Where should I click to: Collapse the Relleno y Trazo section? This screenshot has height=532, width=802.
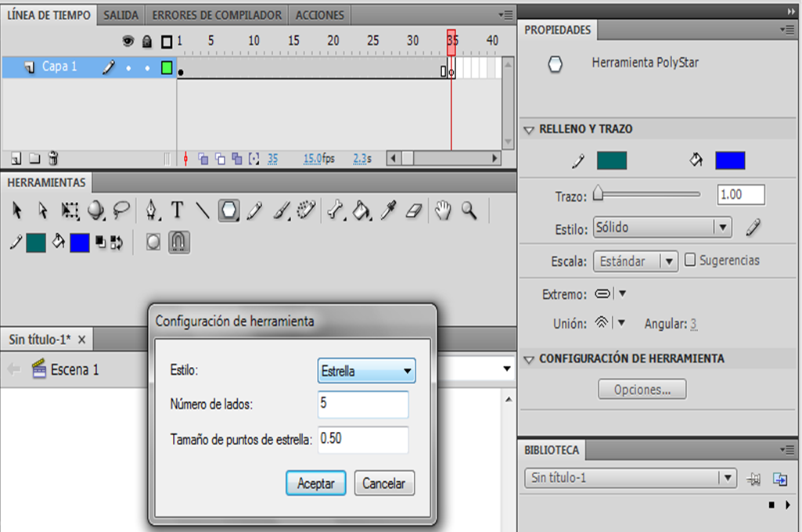(x=529, y=129)
